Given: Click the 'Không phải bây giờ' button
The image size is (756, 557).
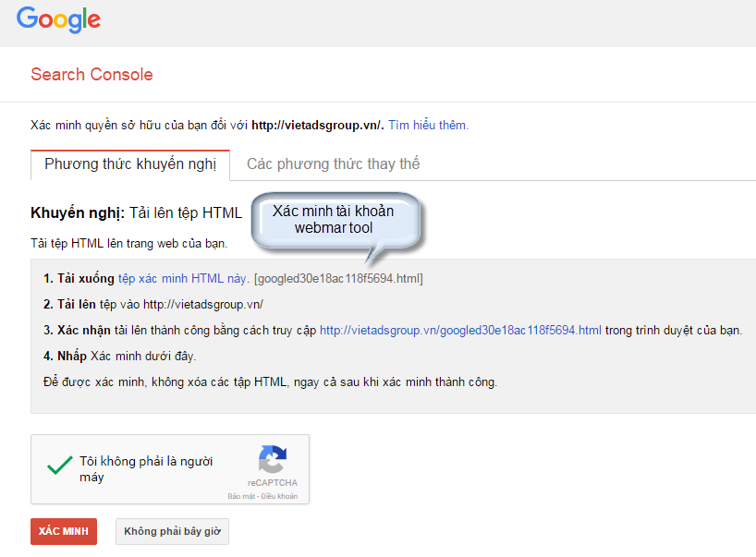Looking at the screenshot, I should click(x=171, y=531).
